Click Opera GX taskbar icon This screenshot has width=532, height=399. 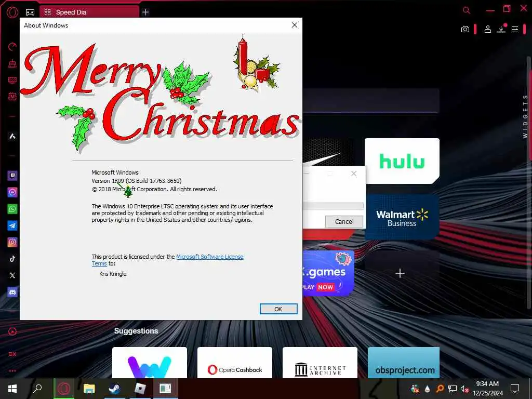(x=63, y=389)
